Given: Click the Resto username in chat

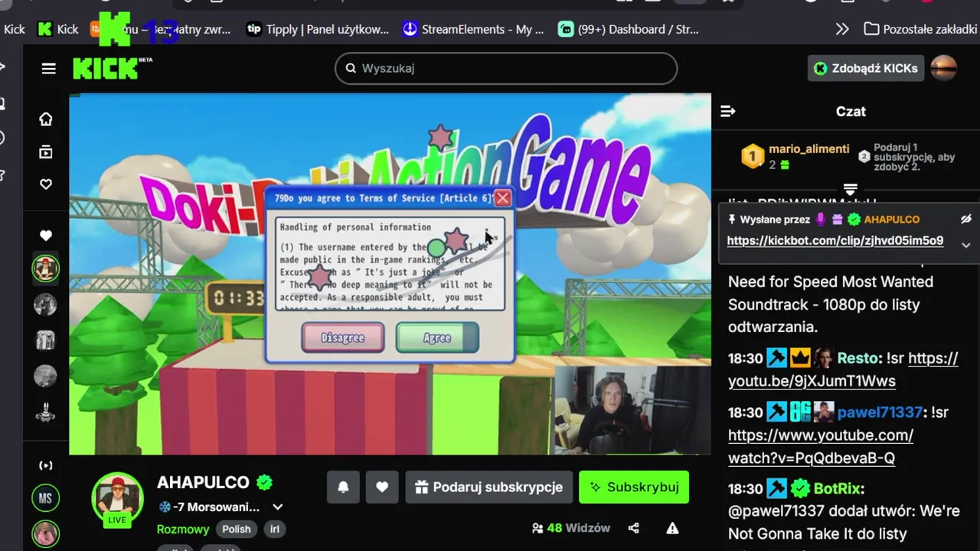Looking at the screenshot, I should tap(857, 357).
